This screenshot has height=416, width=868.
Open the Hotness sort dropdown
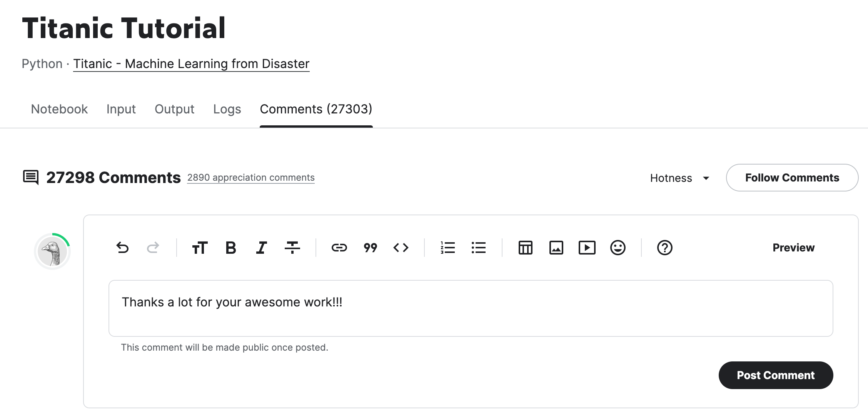coord(679,178)
